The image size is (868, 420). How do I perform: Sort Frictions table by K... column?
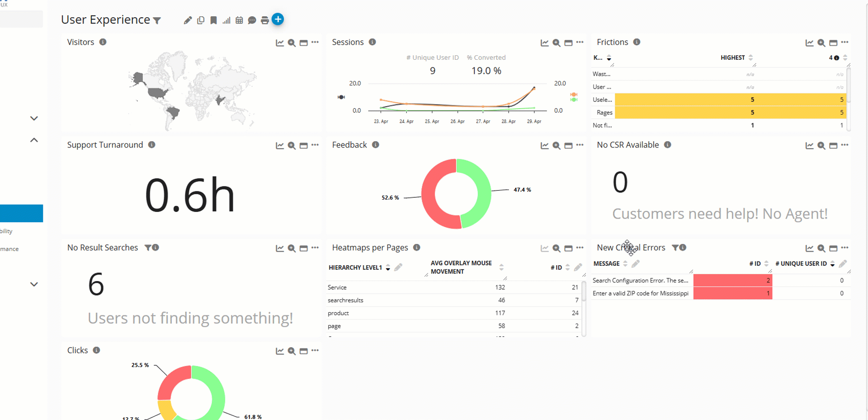[609, 57]
